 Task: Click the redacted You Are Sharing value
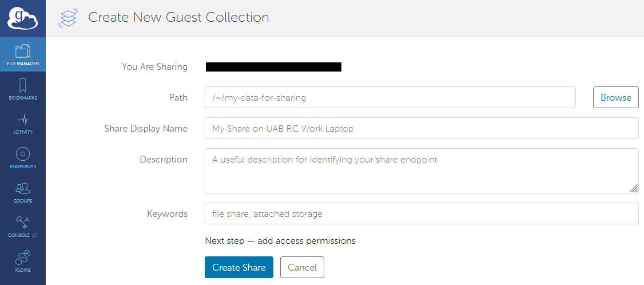point(273,67)
